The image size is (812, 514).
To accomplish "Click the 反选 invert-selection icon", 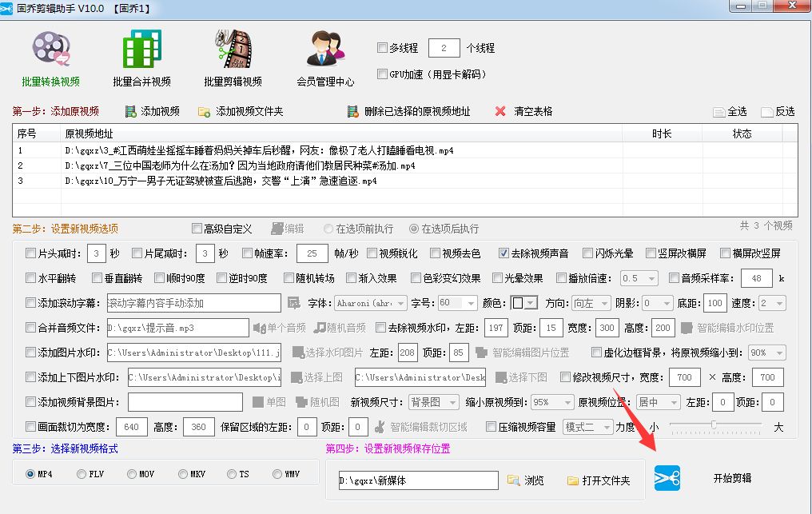I will coord(767,112).
